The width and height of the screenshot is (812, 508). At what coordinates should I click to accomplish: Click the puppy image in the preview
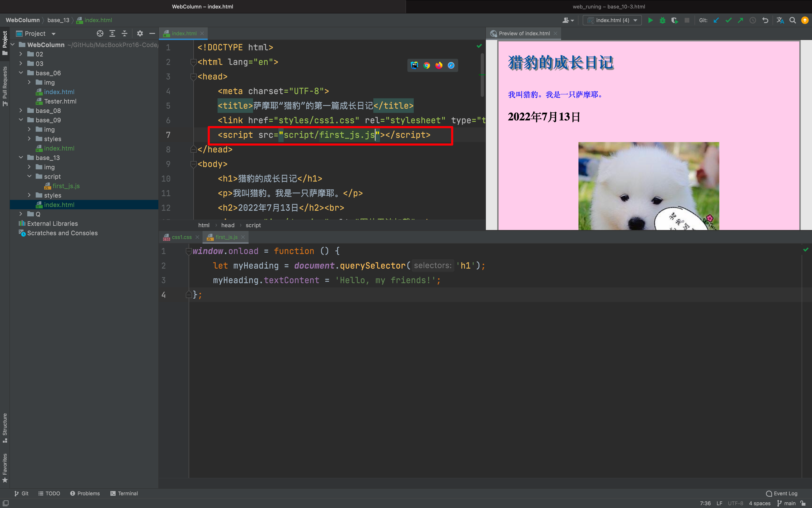[x=649, y=186]
